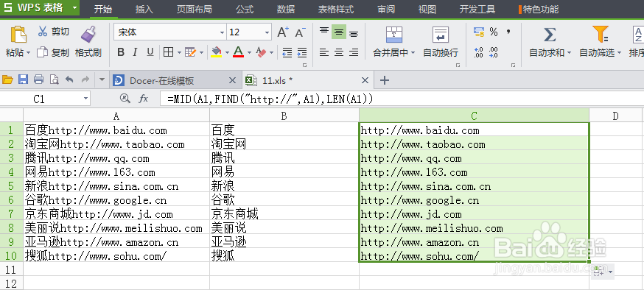
Task: Save the workbook with floppy icon
Action: tap(24, 79)
